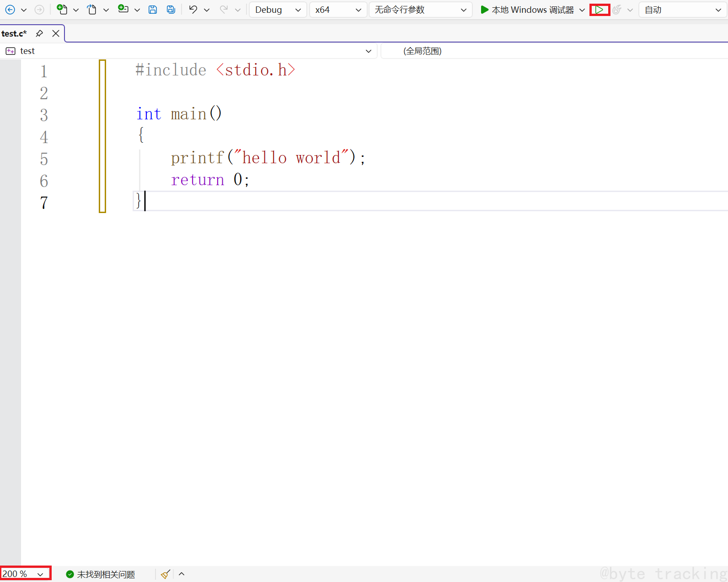Click the code cleanup broom icon
728x582 pixels.
(x=166, y=574)
